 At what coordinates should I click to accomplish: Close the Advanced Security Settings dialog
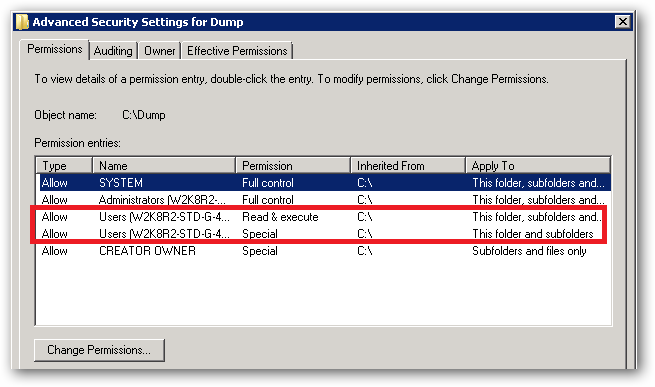coord(622,21)
